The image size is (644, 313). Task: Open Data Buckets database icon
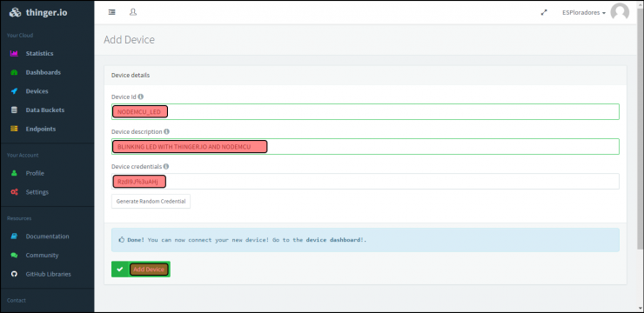(14, 110)
